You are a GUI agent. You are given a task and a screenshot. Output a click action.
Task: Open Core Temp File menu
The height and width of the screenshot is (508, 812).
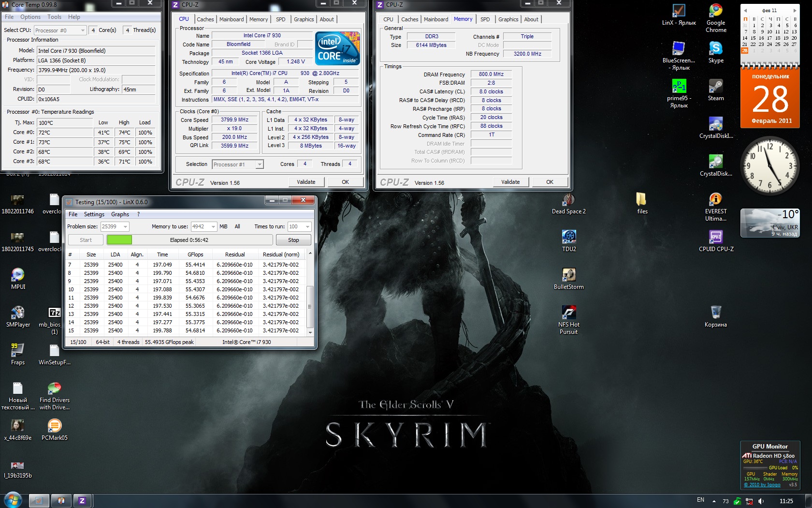coord(9,17)
